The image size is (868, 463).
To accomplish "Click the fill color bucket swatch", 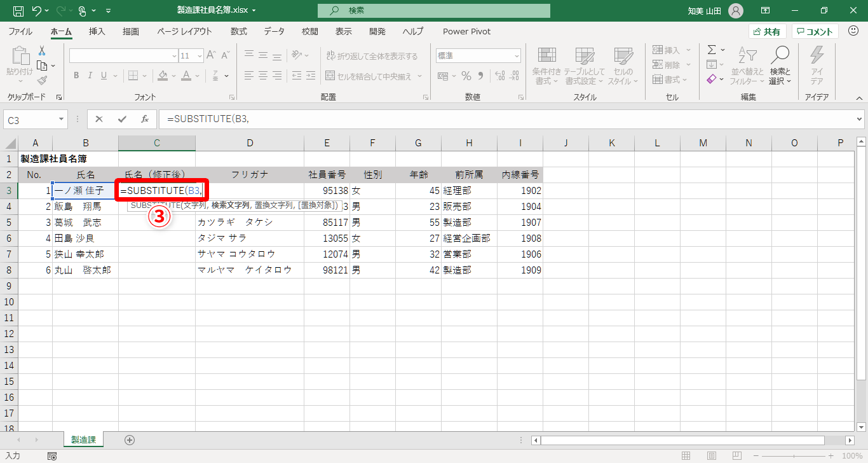I will tap(163, 76).
